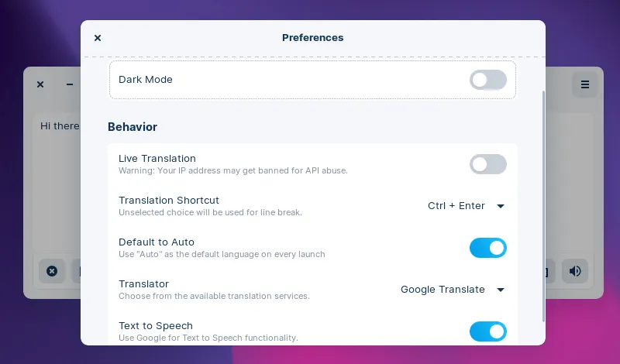The height and width of the screenshot is (364, 620).
Task: Click the Preferences title bar
Action: 312,38
